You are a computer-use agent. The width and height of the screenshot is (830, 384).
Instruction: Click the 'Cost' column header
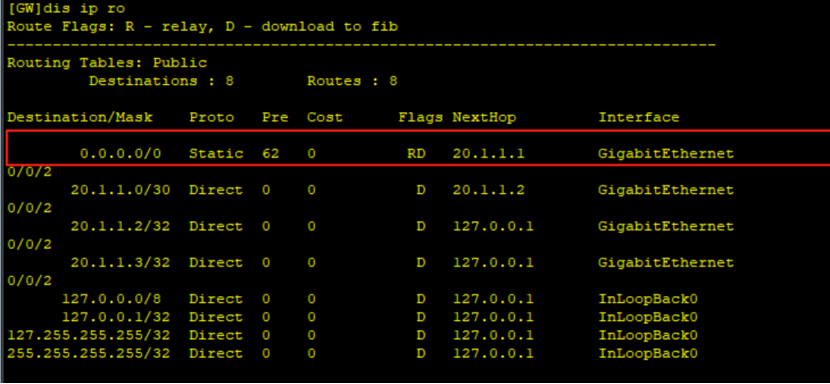click(325, 117)
